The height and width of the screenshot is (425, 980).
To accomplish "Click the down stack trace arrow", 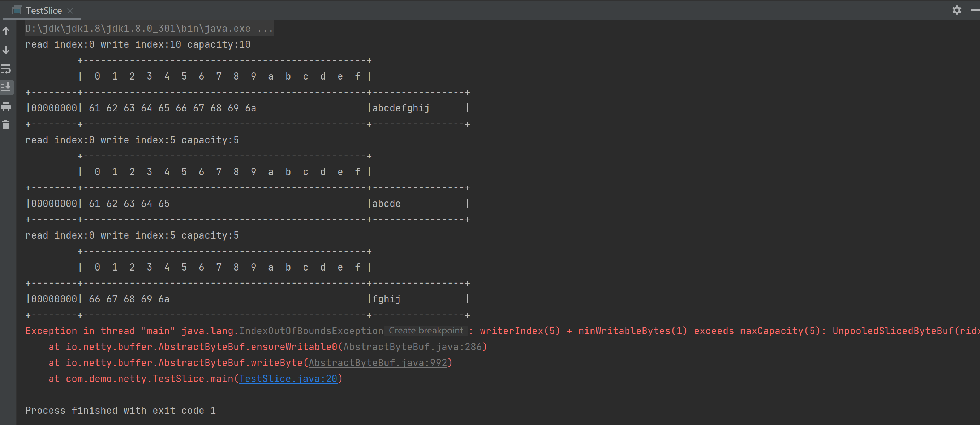I will click(x=6, y=50).
